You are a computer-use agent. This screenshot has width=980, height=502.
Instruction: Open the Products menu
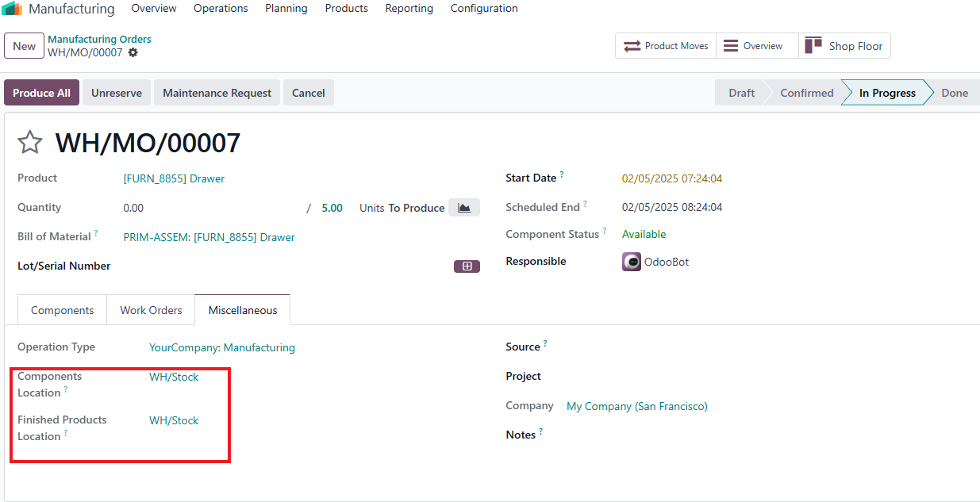tap(347, 9)
